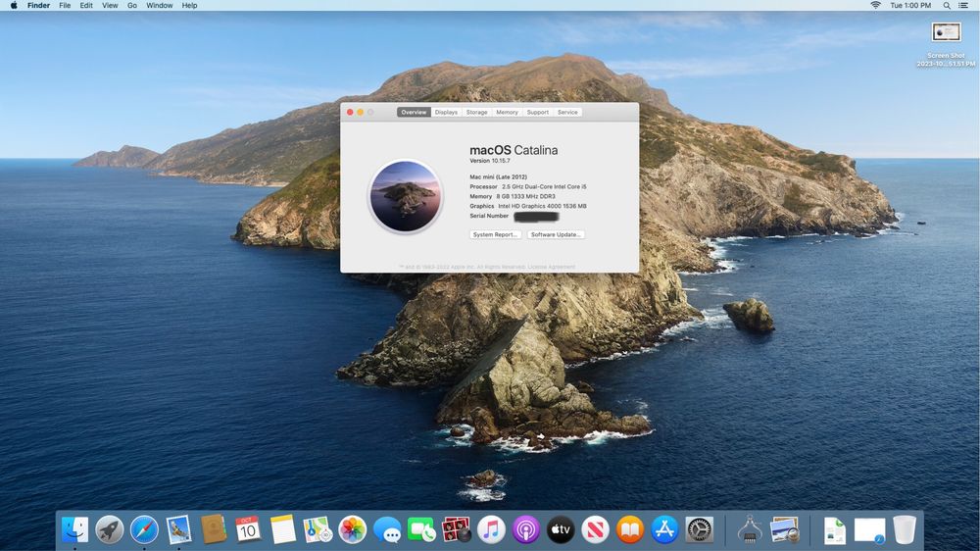
Task: Open Notification Center list icon
Action: (x=963, y=5)
